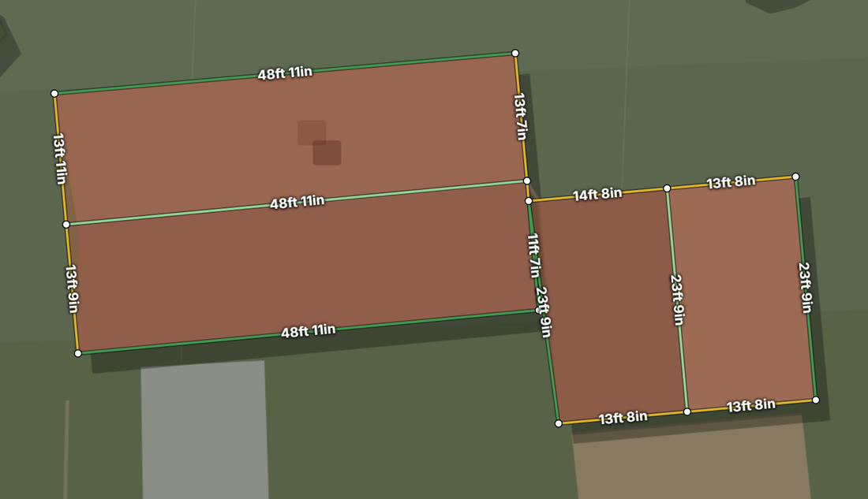
Task: Click 48ft 11in label on the large roof's top eave
Action: [285, 73]
